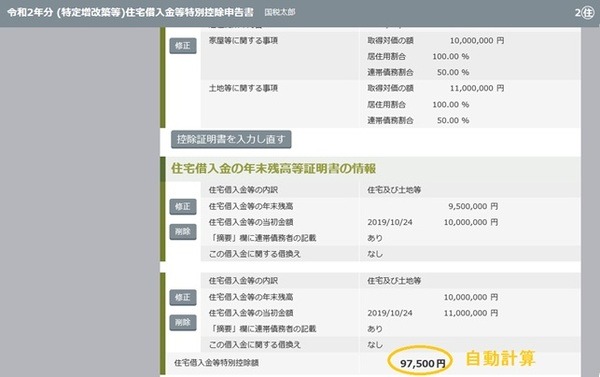Click 修正 button beside 家屋等に関する事項
Image resolution: width=600 pixels, height=377 pixels.
click(183, 46)
